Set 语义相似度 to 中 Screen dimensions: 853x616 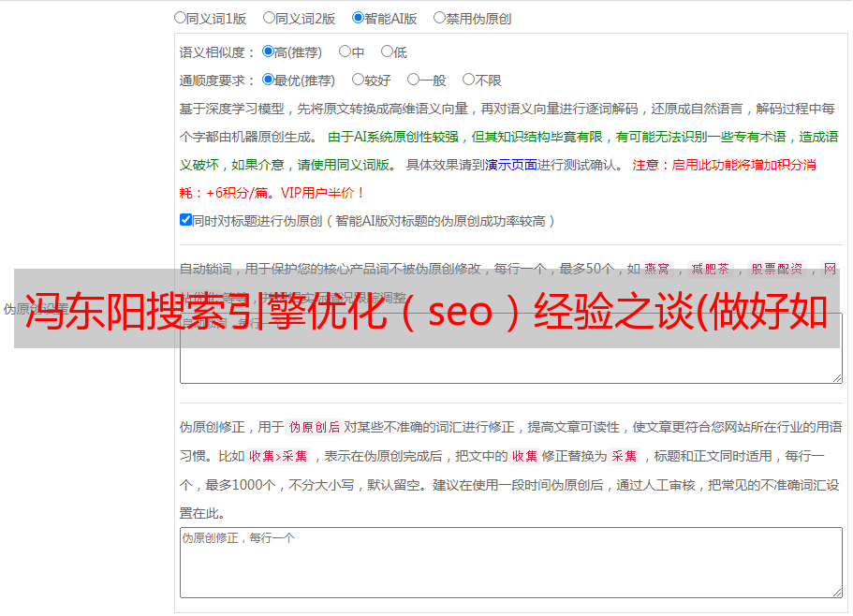(x=345, y=51)
